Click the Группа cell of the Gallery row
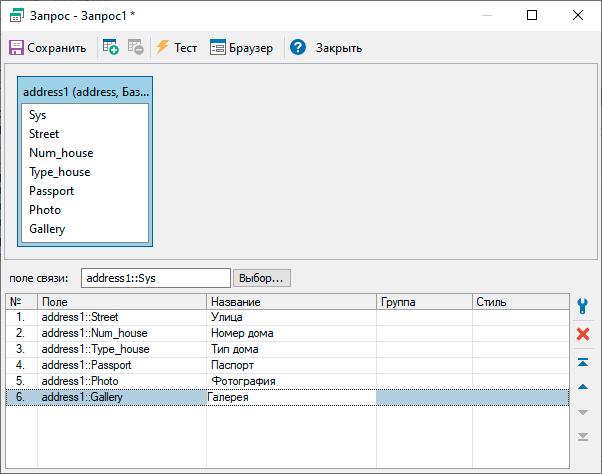The width and height of the screenshot is (602, 474). (423, 398)
